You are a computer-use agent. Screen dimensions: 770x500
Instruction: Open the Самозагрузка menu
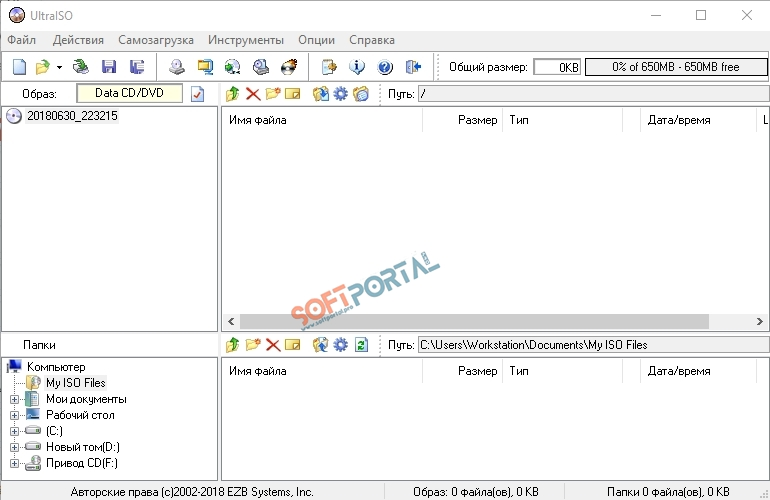pos(156,40)
